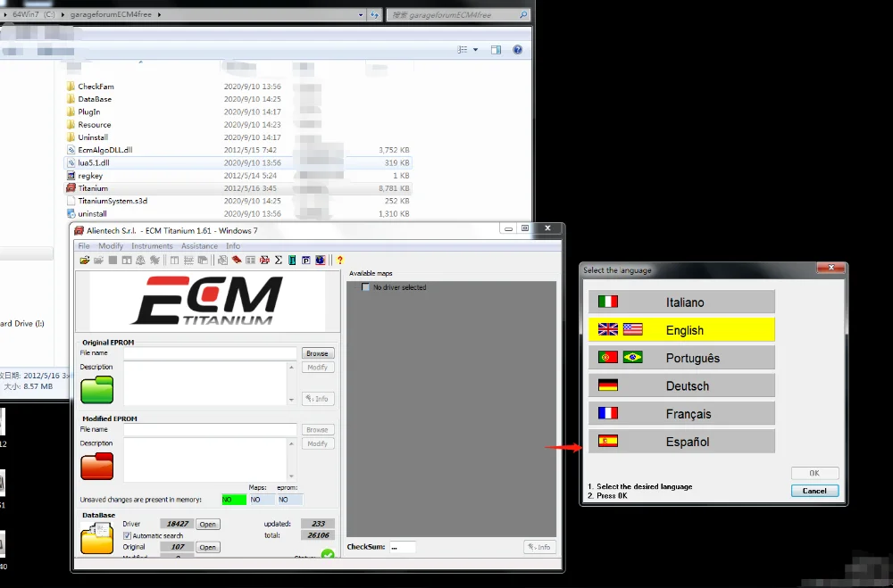Screen dimensions: 893x588
Task: Click the search magnifier icon in Explorer
Action: [523, 15]
